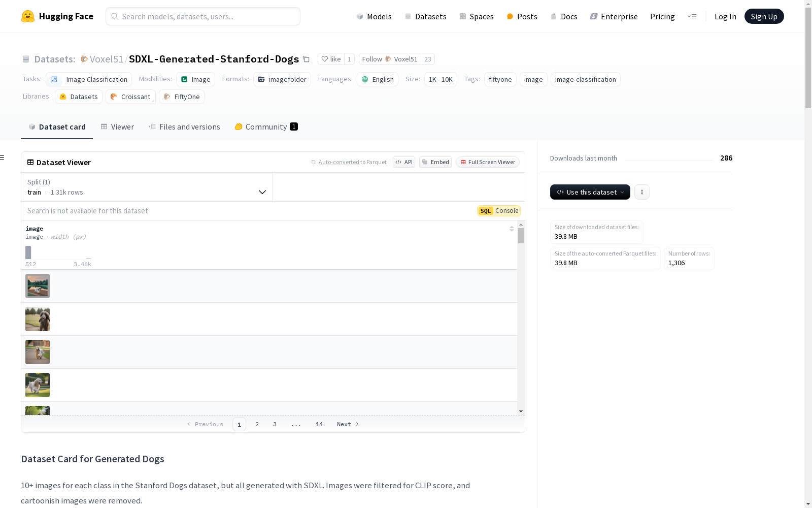Open the fourth dog image thumbnail

click(x=38, y=385)
